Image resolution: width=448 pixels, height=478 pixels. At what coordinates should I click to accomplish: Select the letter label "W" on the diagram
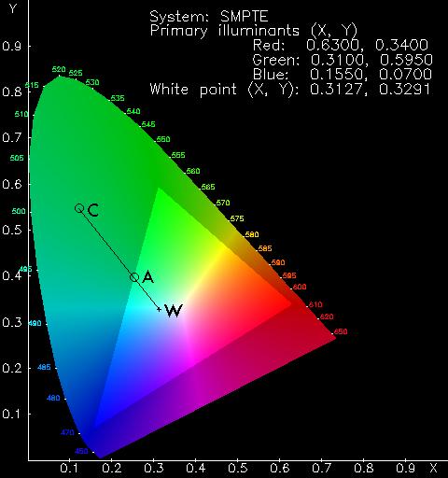click(174, 311)
